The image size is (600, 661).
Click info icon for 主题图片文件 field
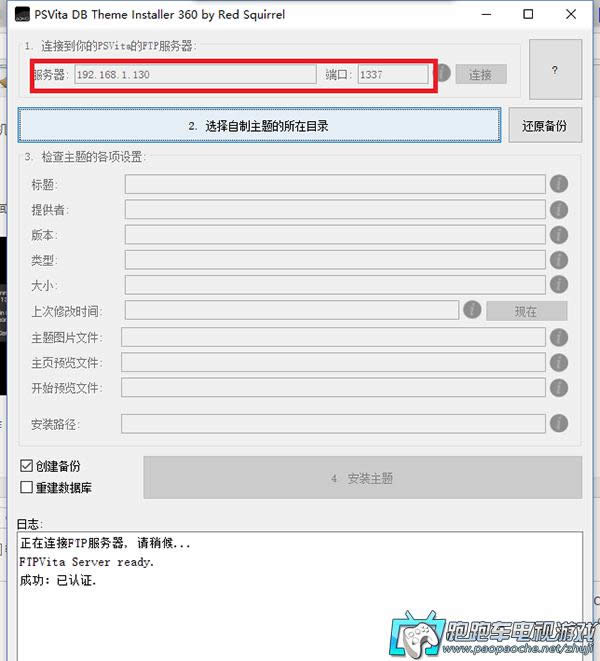[559, 337]
